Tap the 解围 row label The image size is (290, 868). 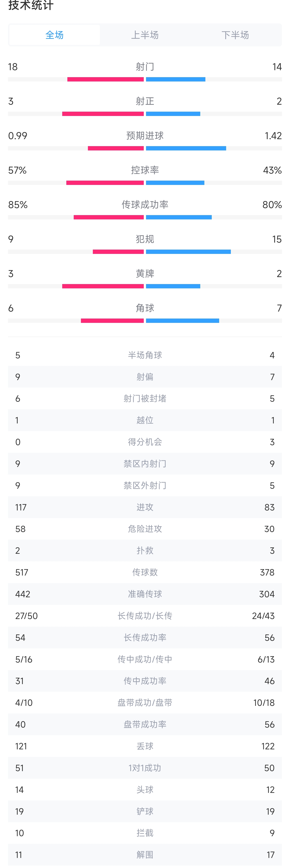coord(145,855)
